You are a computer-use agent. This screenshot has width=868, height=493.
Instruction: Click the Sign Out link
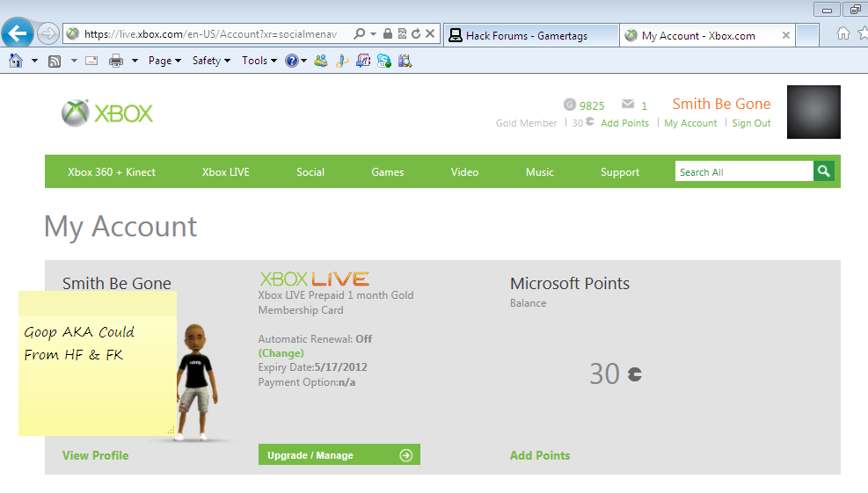pyautogui.click(x=751, y=123)
